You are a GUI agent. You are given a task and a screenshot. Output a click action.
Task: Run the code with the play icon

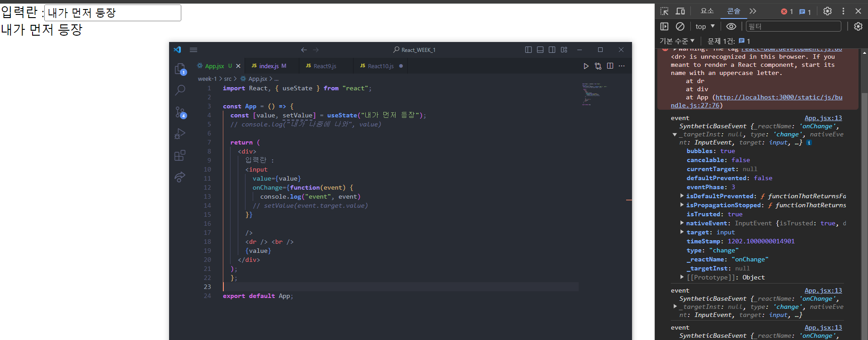click(586, 66)
